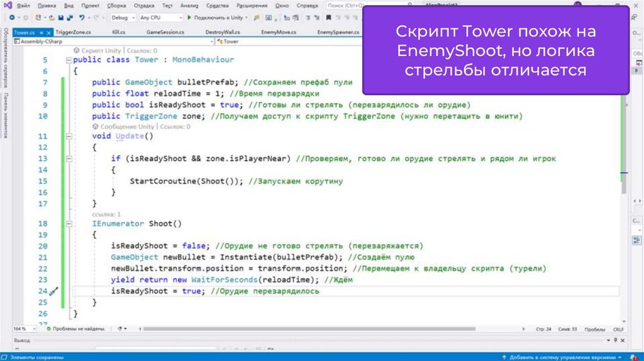644x361 pixels.
Task: Click the screwdriver quick actions icon at line 24
Action: (53, 292)
